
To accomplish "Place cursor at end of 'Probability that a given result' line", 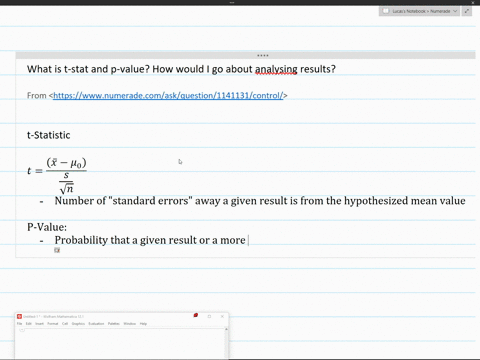I will pos(247,240).
